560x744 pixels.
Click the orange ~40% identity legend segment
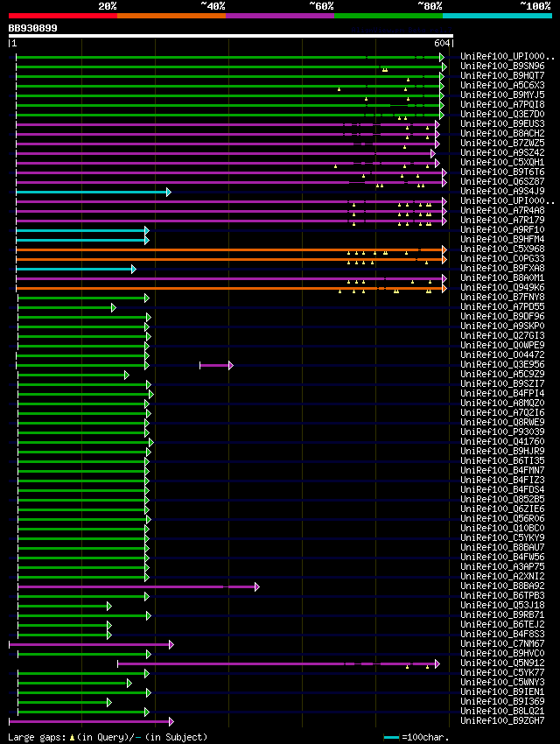171,16
